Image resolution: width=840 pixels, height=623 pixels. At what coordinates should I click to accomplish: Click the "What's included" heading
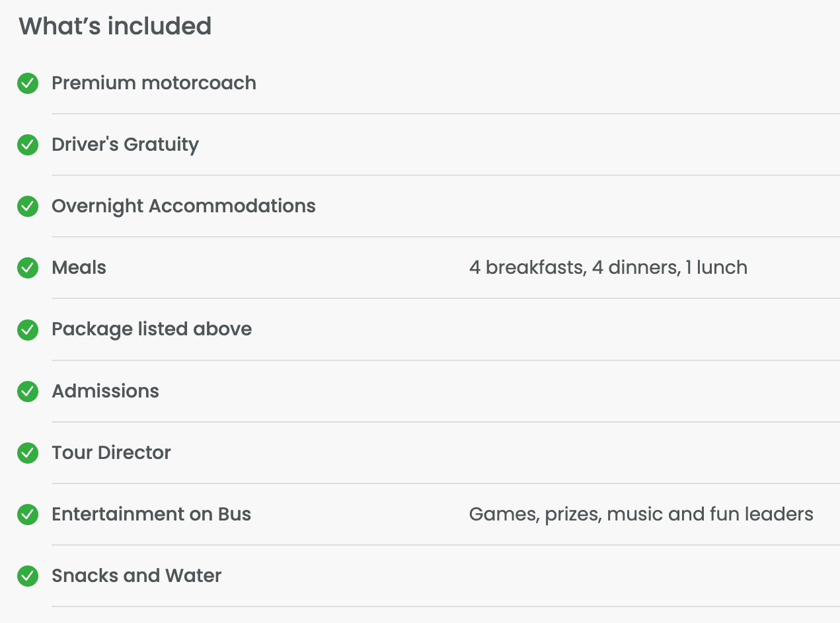(x=115, y=26)
